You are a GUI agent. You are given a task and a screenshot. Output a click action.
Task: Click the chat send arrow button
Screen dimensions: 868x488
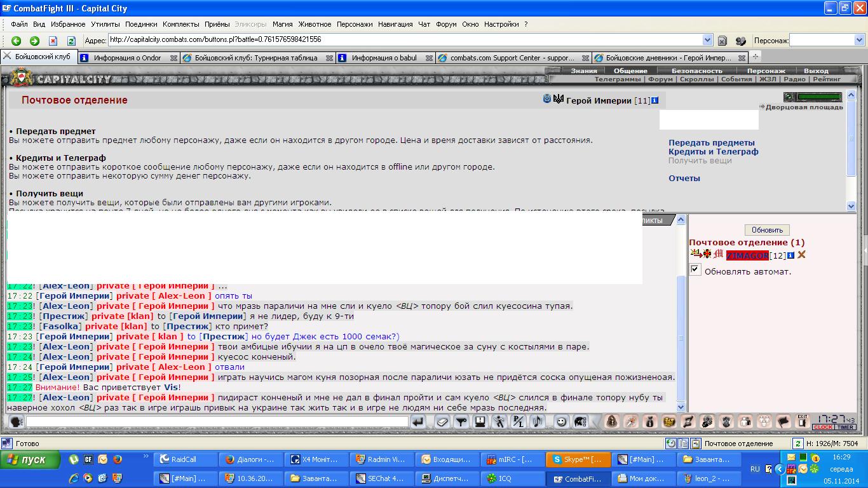(x=417, y=421)
